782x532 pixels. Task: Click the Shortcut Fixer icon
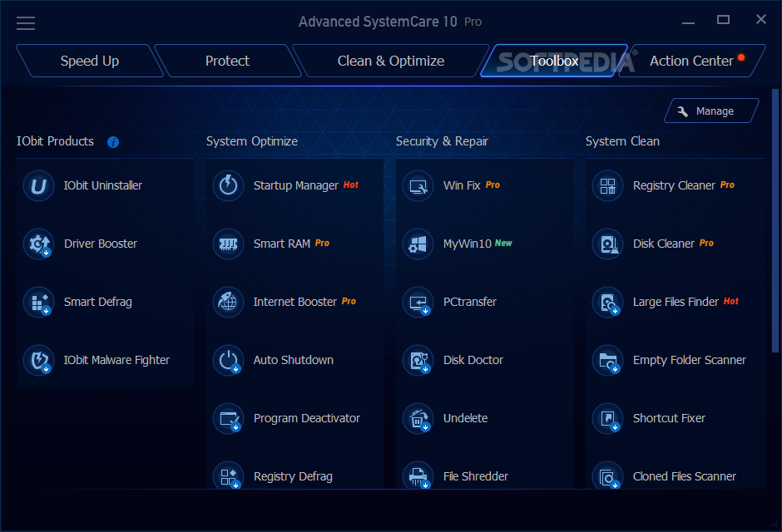607,419
